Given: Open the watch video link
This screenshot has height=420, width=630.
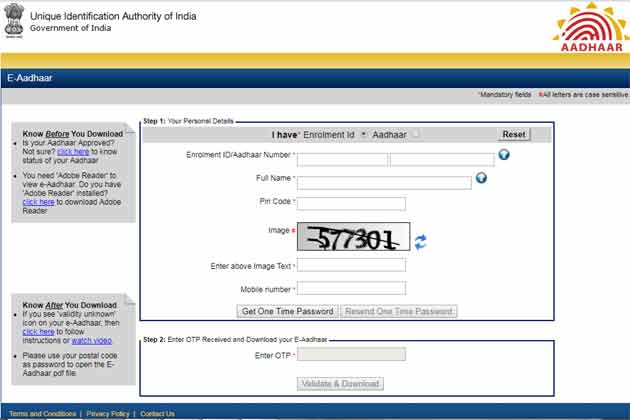Looking at the screenshot, I should pos(91,341).
